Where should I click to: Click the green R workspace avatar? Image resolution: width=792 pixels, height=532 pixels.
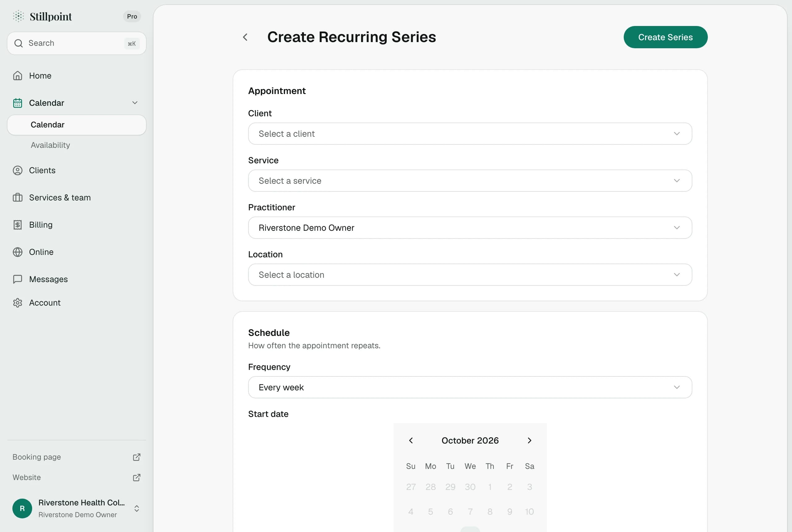coord(22,508)
